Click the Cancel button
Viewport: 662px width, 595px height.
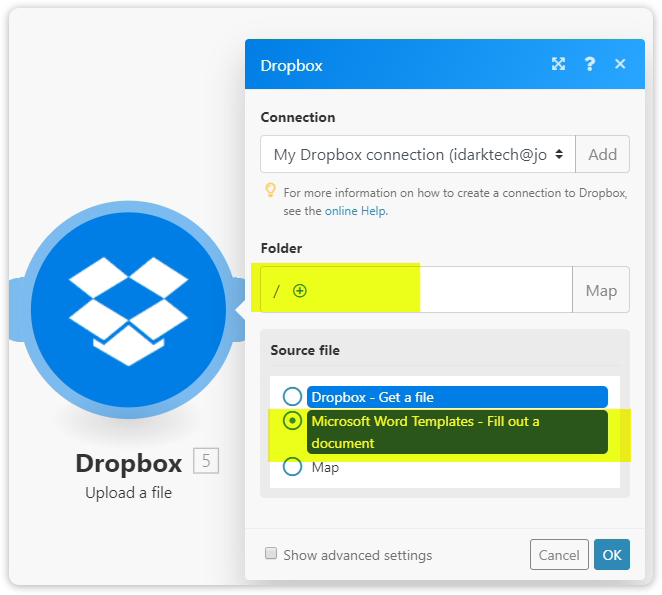pos(559,554)
